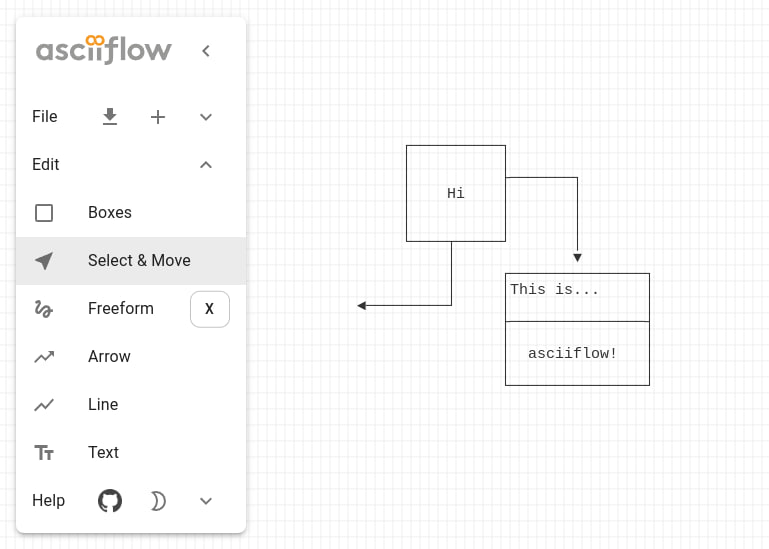
Task: Click the Freeform character X button
Action: click(210, 309)
